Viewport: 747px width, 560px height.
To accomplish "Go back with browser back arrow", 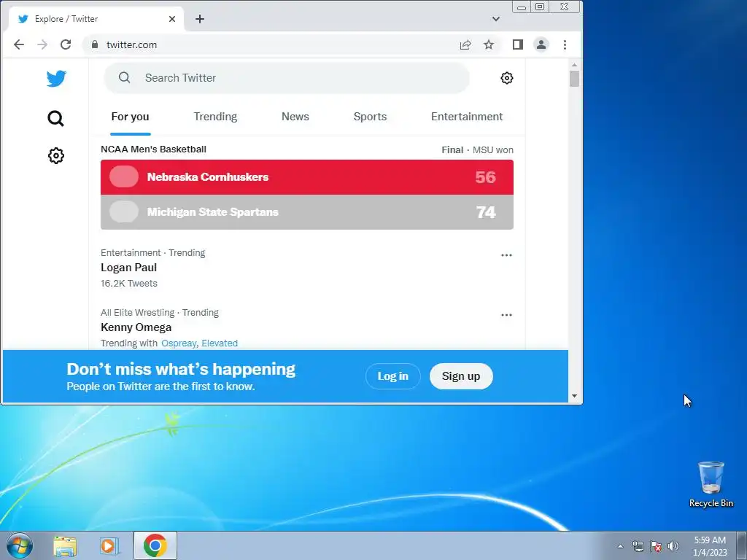I will click(18, 44).
